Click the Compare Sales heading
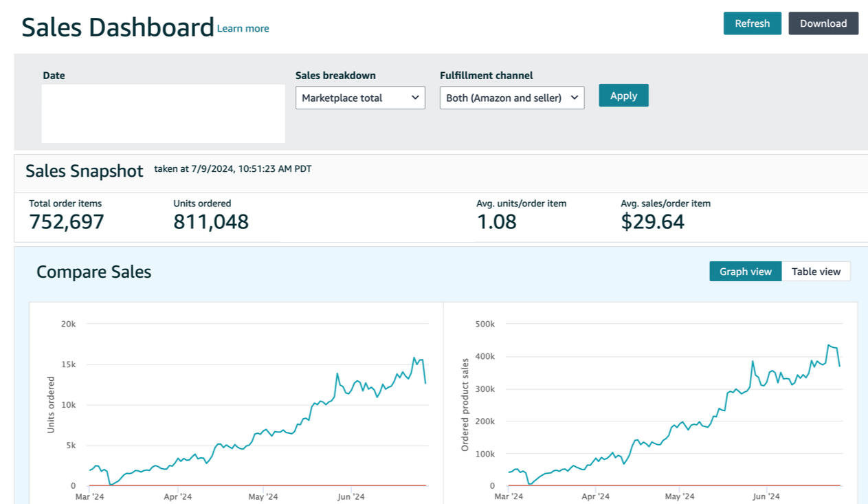 coord(93,272)
